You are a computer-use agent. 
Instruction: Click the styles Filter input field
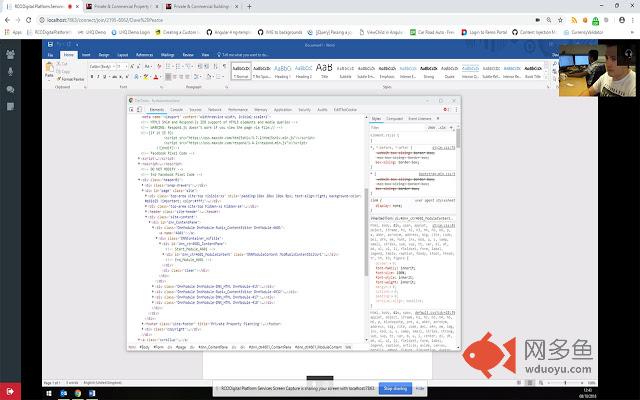397,128
